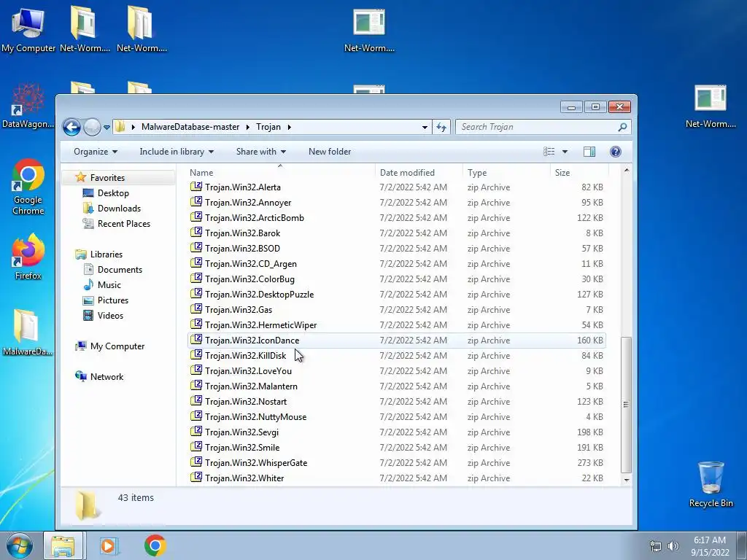Select Trojan.Win32.WhisperGate file name
Screen dimensions: 747x560
256,463
